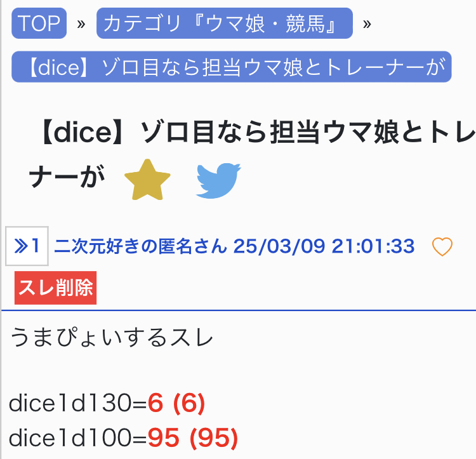Viewport: 476px width, 459px height.
Task: Click the dice1d100 label text
Action: coord(77,437)
